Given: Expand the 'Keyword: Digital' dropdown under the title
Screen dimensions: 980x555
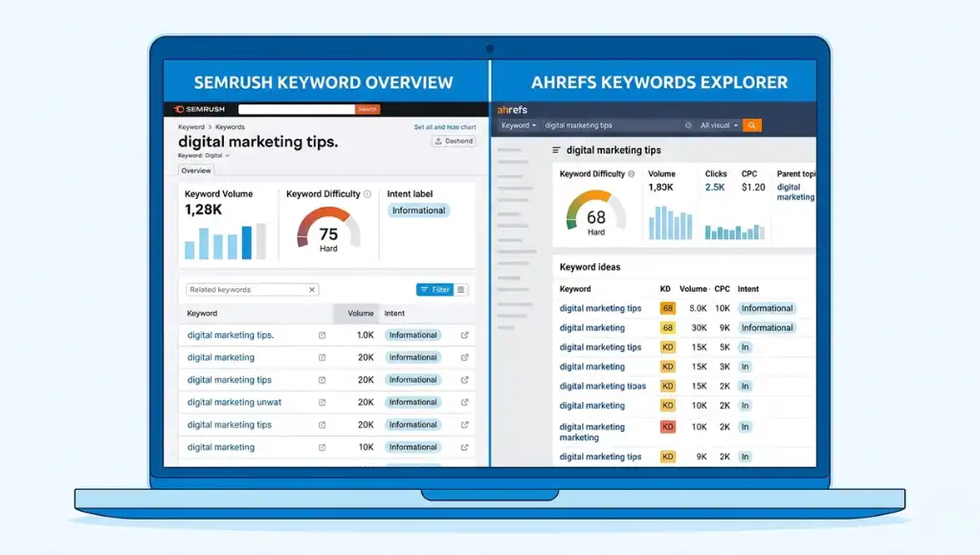Looking at the screenshot, I should [x=204, y=155].
